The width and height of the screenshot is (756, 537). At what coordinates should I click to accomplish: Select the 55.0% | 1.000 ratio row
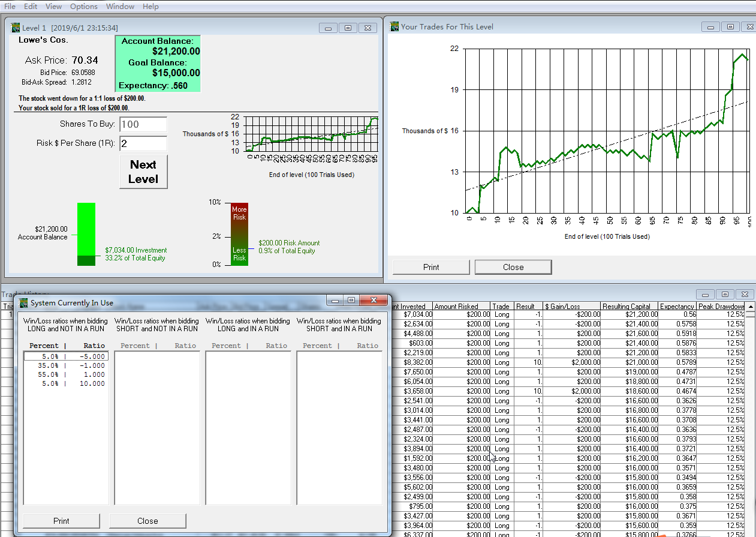click(65, 374)
